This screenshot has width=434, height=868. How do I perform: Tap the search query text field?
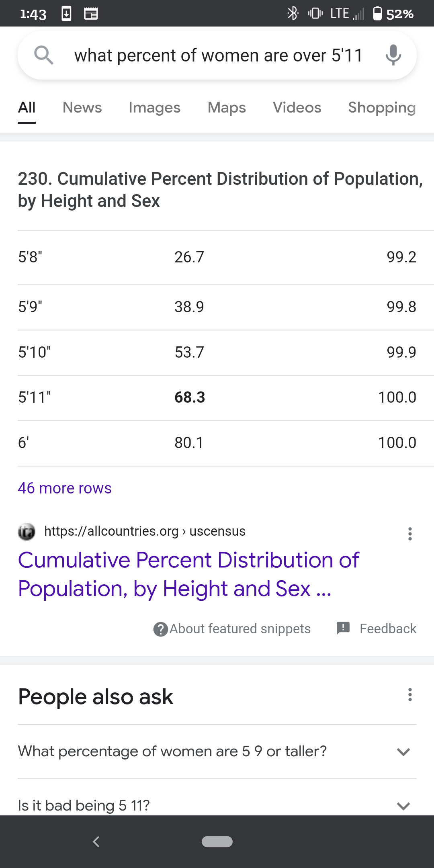click(218, 55)
